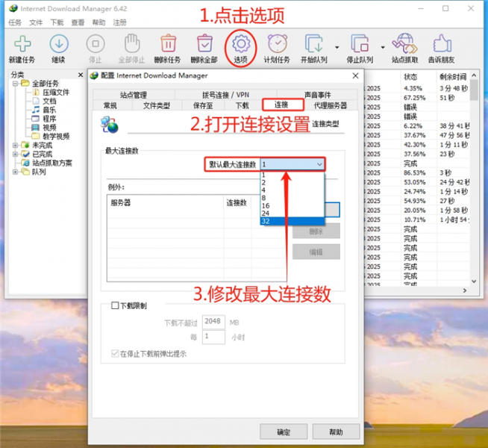Close the 分类 panel
The image size is (488, 448).
point(81,75)
